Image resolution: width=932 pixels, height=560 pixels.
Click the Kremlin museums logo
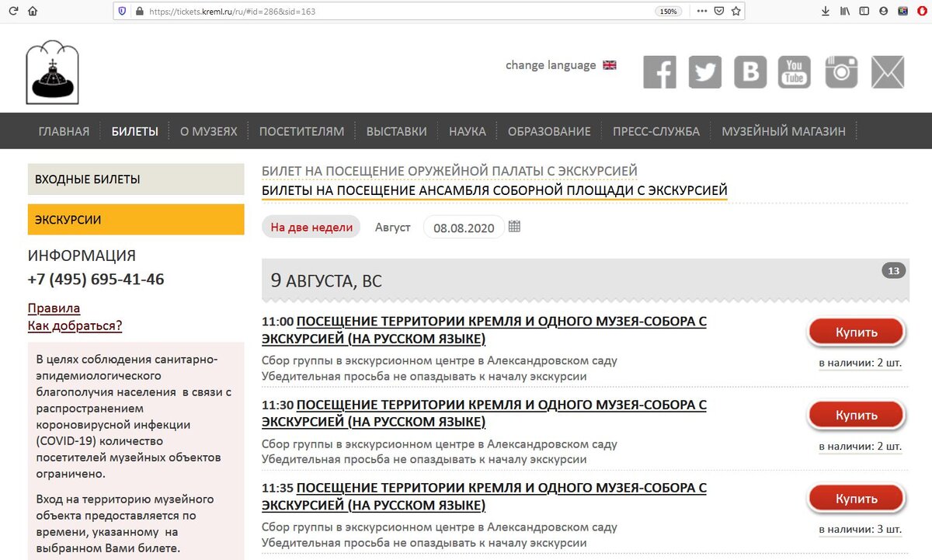52,72
